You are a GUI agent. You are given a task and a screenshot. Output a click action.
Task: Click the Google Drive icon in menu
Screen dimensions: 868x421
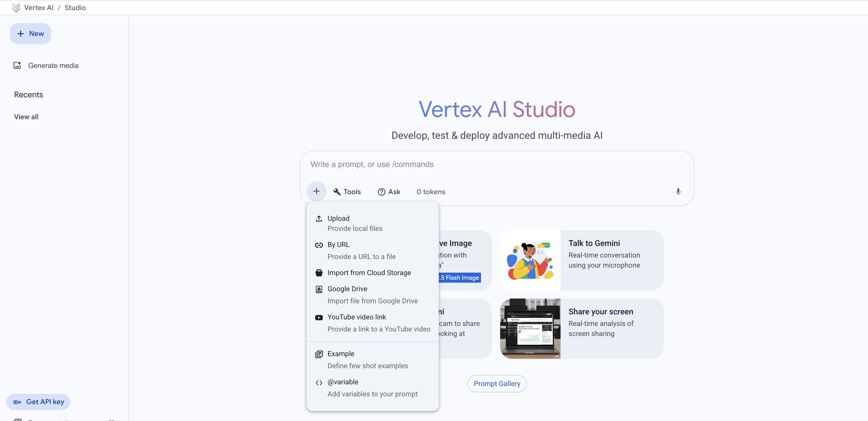(x=319, y=289)
